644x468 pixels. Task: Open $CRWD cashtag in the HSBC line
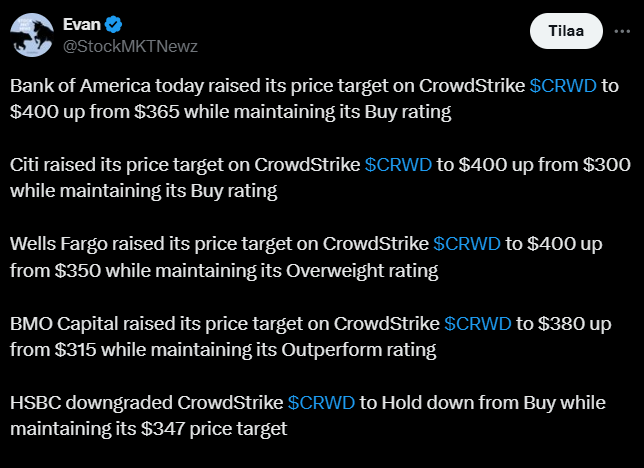click(x=321, y=402)
